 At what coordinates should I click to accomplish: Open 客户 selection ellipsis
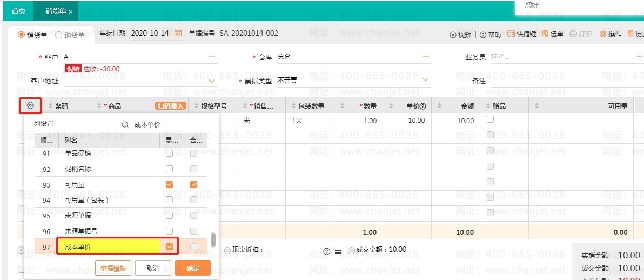point(212,57)
